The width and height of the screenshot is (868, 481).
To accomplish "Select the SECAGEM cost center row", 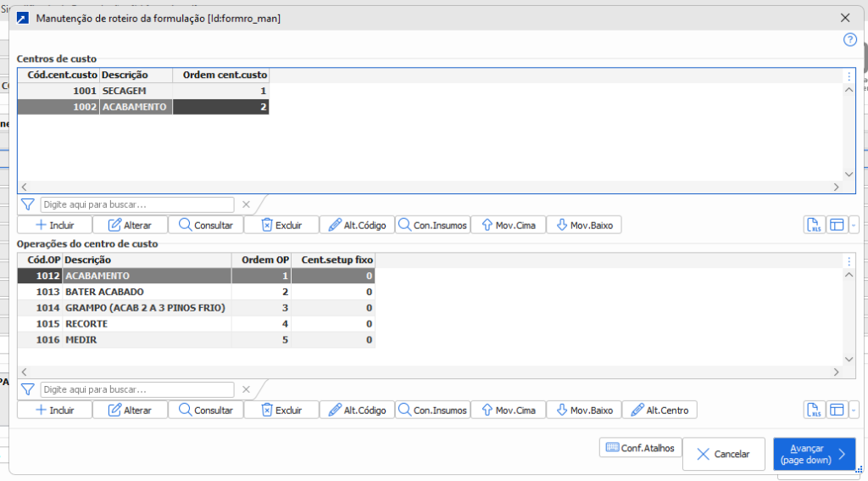I will (136, 91).
